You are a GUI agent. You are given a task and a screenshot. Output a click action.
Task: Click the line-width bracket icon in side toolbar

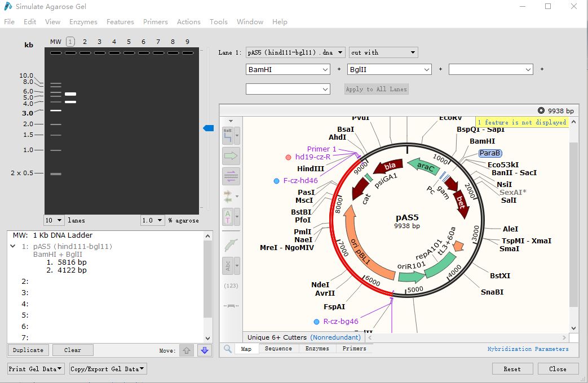pyautogui.click(x=231, y=306)
